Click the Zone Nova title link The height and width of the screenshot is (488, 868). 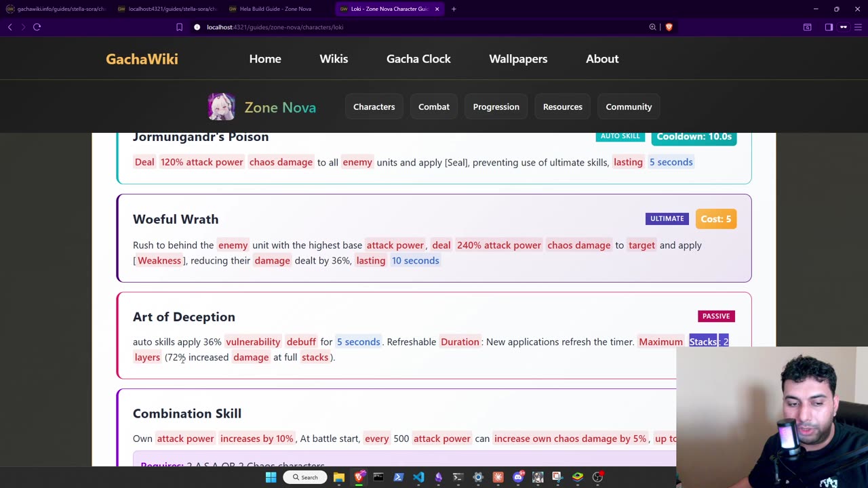[280, 107]
